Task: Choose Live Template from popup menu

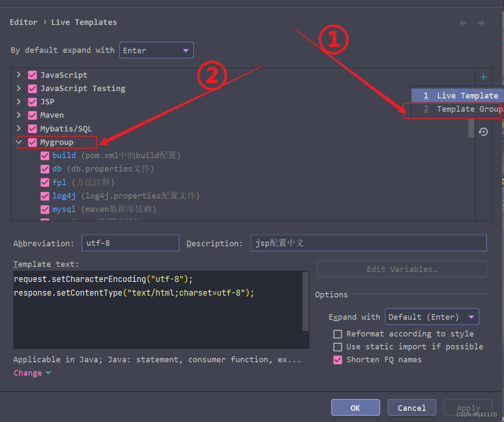Action: pyautogui.click(x=457, y=95)
